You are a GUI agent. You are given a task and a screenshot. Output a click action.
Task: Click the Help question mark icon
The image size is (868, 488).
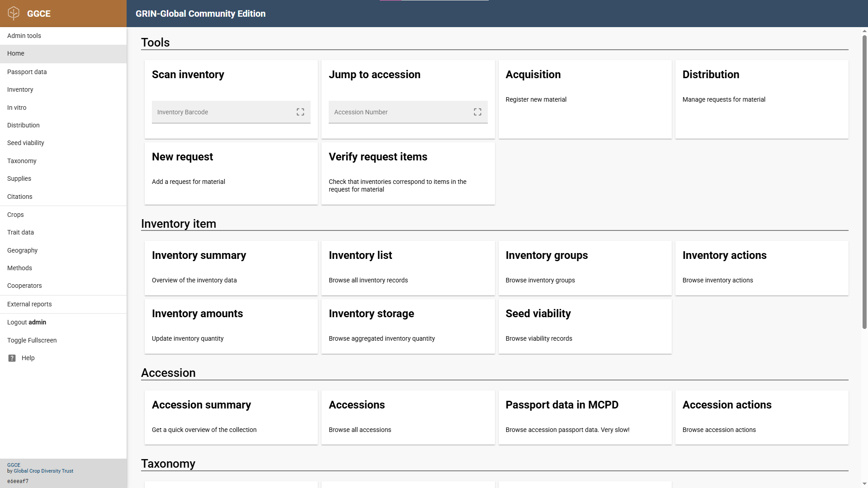click(x=12, y=358)
